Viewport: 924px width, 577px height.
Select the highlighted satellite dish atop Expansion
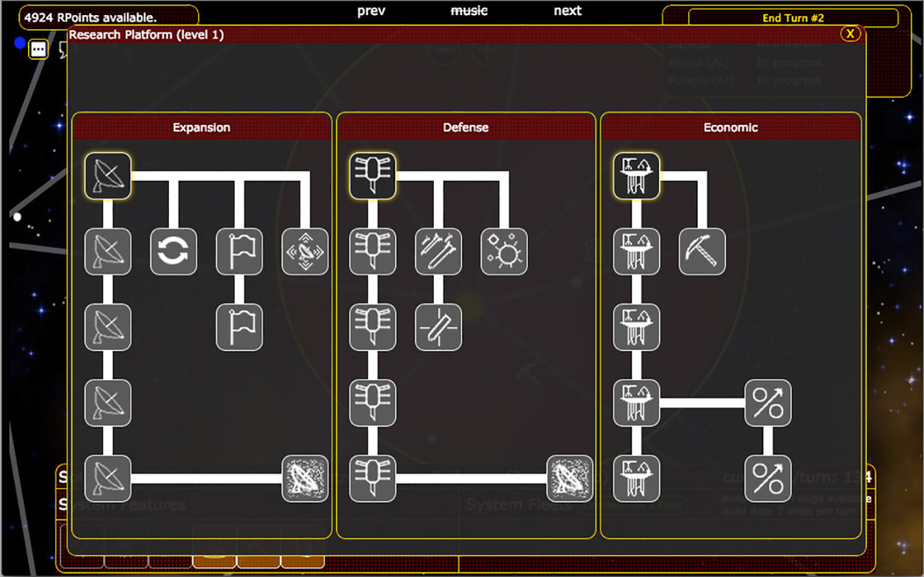click(108, 175)
